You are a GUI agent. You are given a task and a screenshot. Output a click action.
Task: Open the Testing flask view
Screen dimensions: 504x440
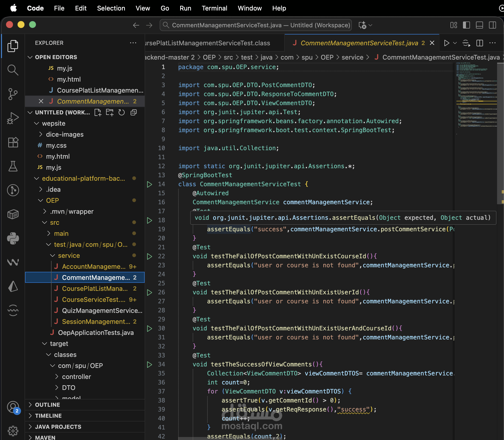13,166
